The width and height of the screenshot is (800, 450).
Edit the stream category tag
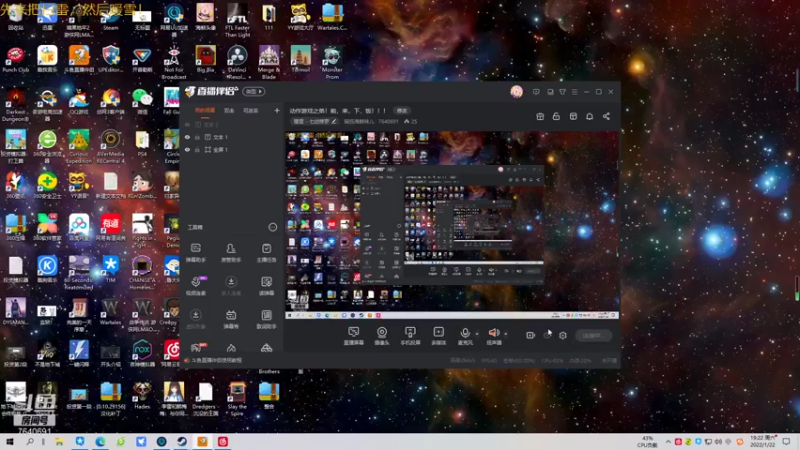(314, 121)
